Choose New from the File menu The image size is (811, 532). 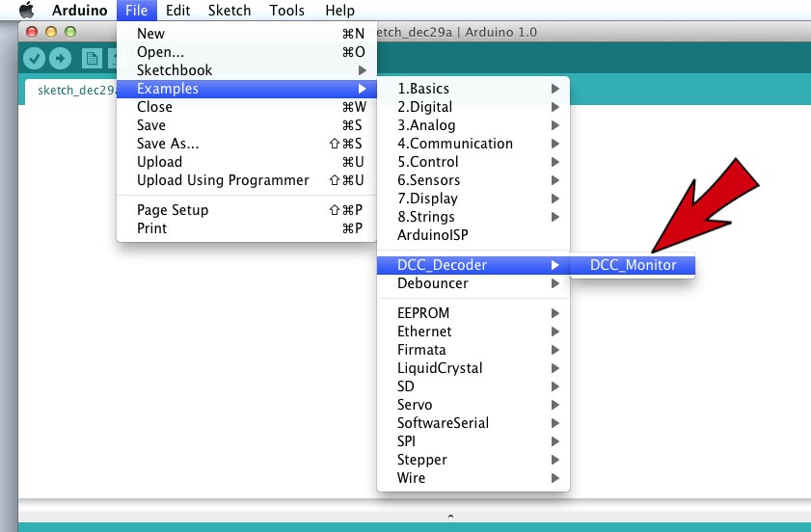point(247,34)
